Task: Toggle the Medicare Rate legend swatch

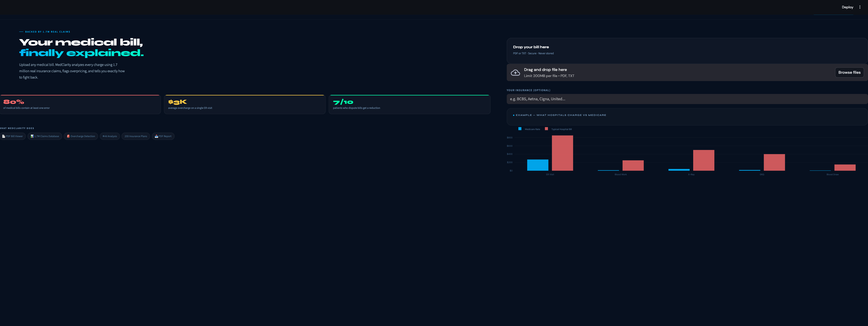Action: [x=520, y=129]
